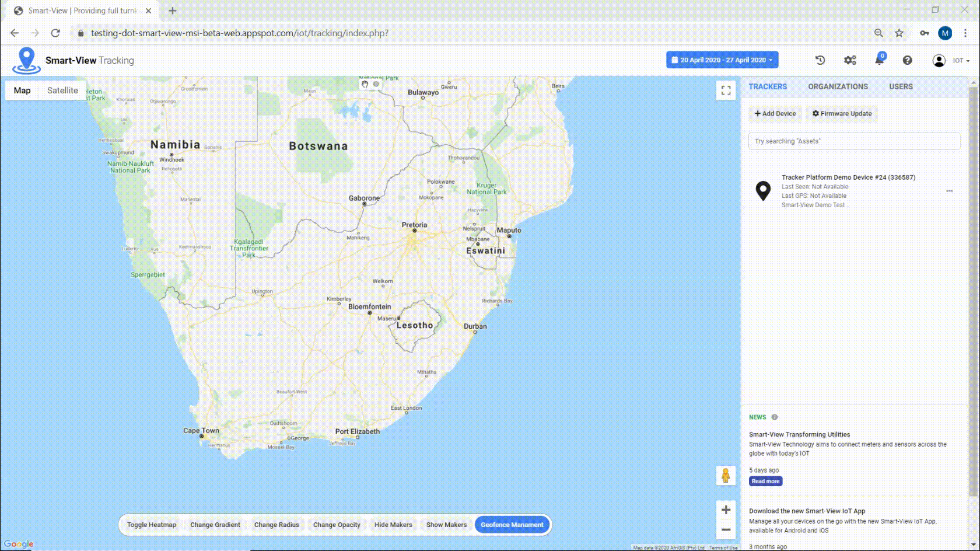Open Smart-View Transforming Utilities news title
This screenshot has height=551, width=980.
click(799, 435)
